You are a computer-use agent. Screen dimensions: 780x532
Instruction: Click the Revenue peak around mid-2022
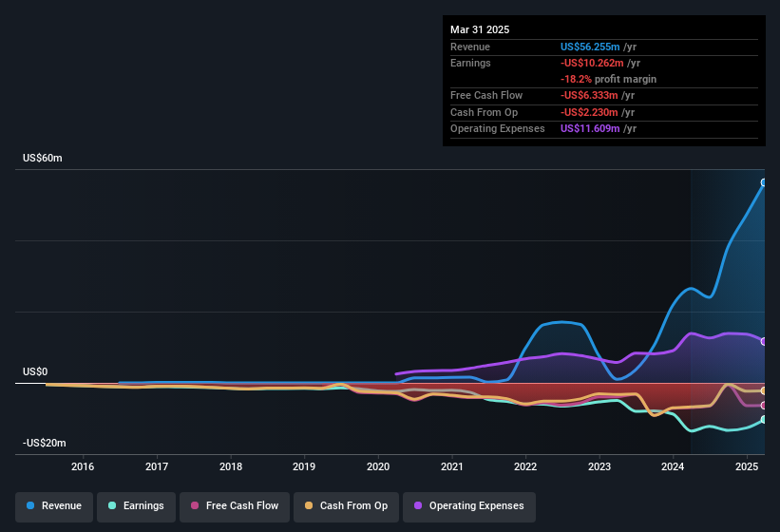click(562, 322)
